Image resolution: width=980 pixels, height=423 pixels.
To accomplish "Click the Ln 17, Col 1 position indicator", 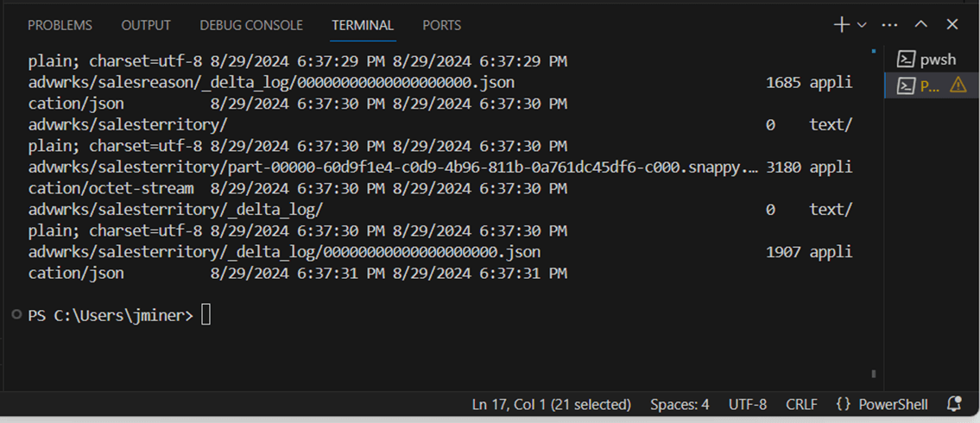I will click(551, 404).
